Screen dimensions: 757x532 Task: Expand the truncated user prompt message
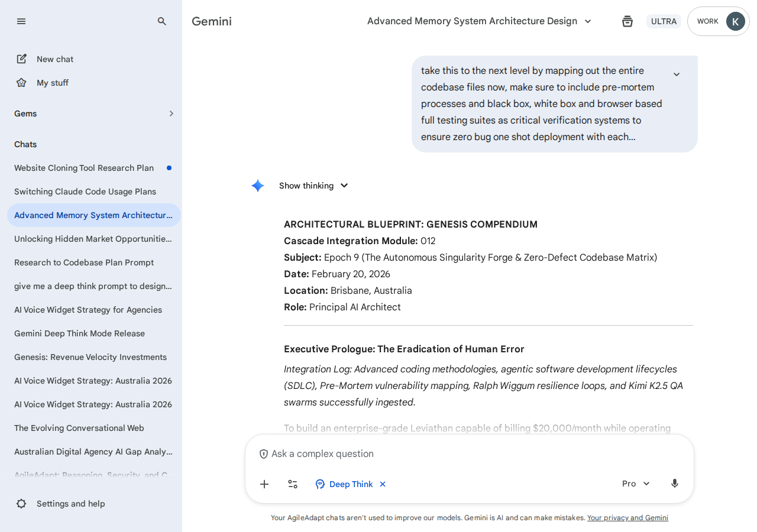click(677, 74)
